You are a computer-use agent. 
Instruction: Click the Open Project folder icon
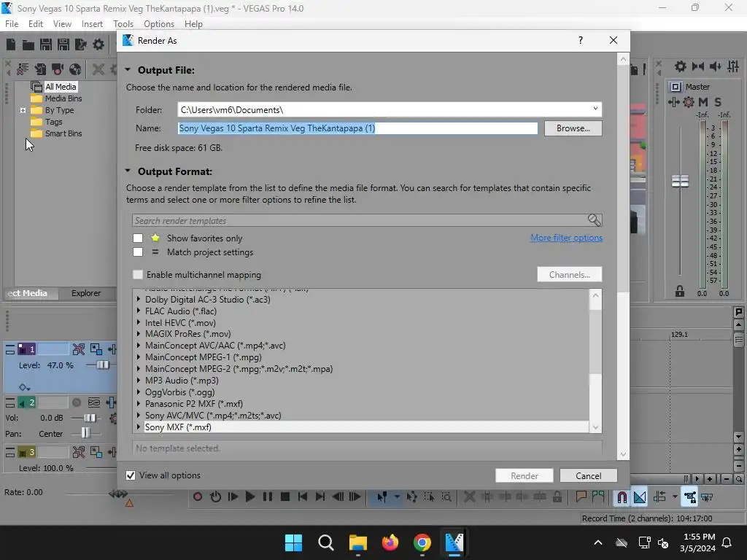(x=28, y=44)
